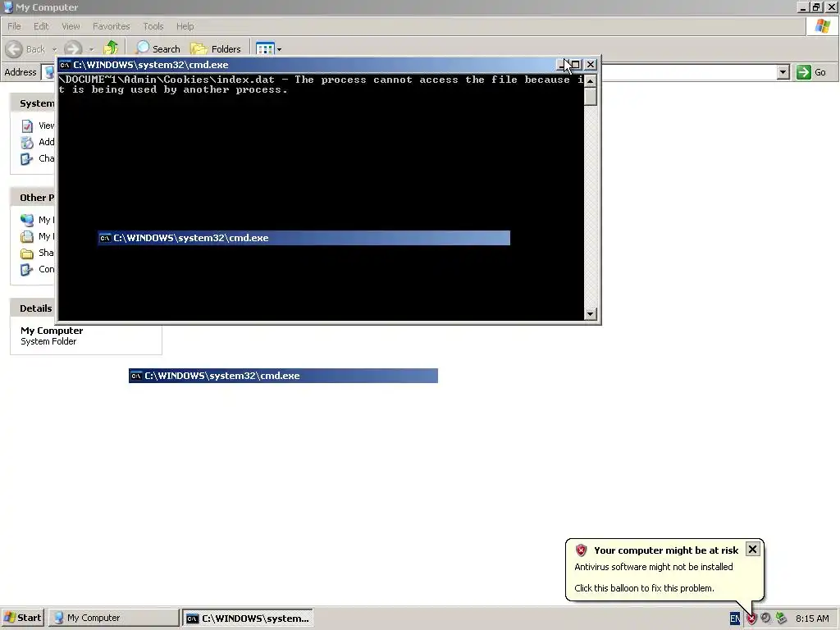Open Forward history dropdown arrow

91,49
